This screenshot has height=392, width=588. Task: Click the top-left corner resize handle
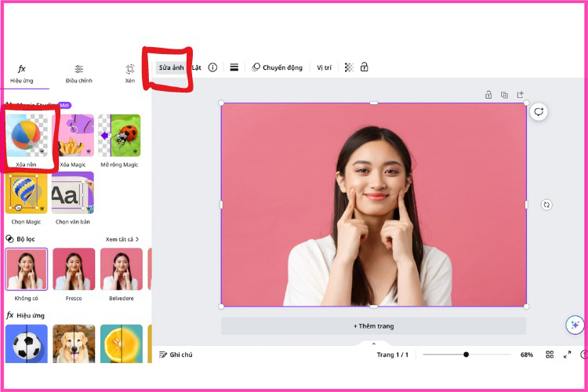(221, 103)
